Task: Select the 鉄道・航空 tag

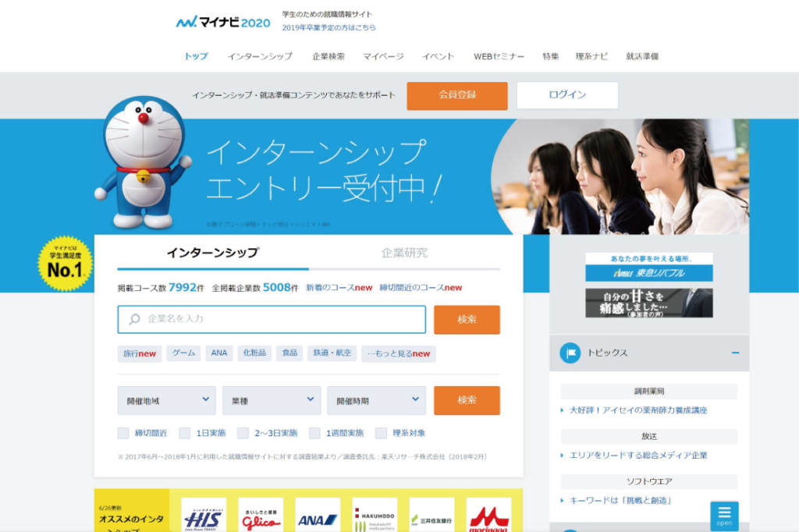Action: coord(332,353)
